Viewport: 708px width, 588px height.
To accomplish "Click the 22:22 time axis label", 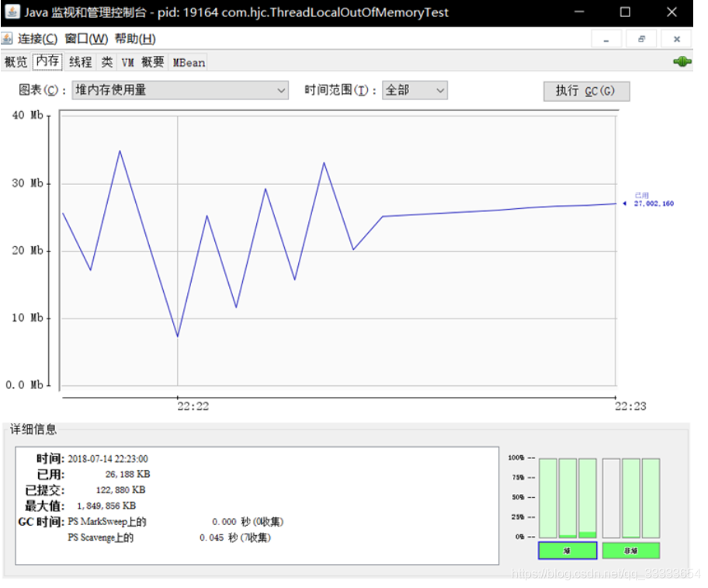I will pos(193,406).
